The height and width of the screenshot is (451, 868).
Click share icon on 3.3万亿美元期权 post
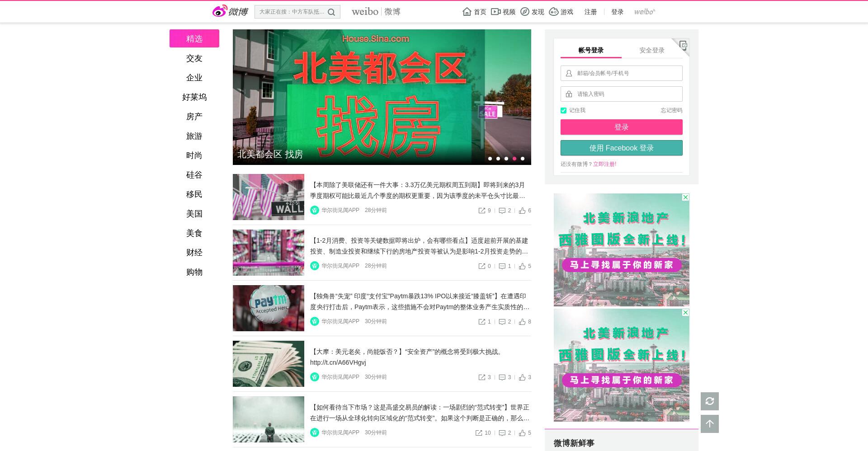[482, 211]
